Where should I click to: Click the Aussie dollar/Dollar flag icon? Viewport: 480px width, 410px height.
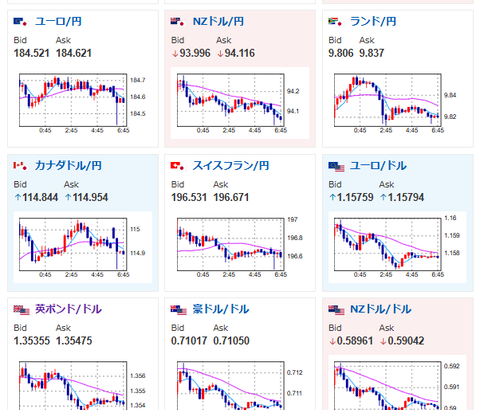point(178,310)
